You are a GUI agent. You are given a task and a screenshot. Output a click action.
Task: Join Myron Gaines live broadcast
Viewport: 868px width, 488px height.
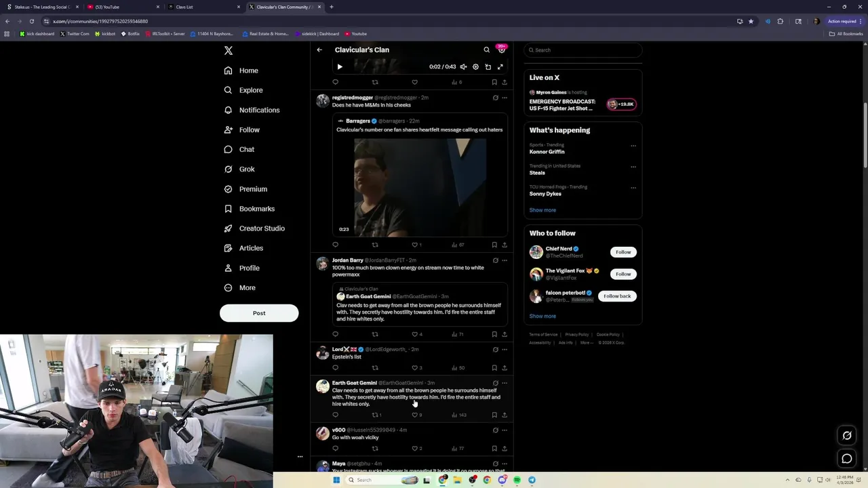point(621,104)
